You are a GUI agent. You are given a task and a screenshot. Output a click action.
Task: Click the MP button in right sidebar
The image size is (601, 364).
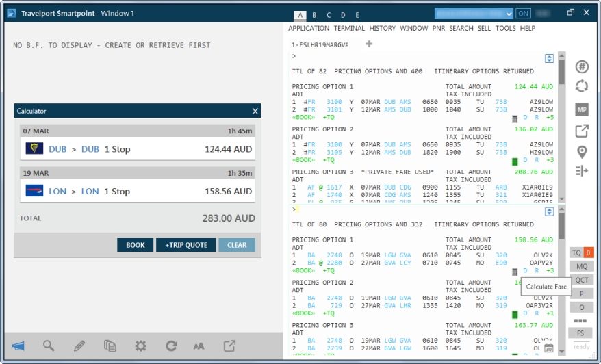point(582,109)
